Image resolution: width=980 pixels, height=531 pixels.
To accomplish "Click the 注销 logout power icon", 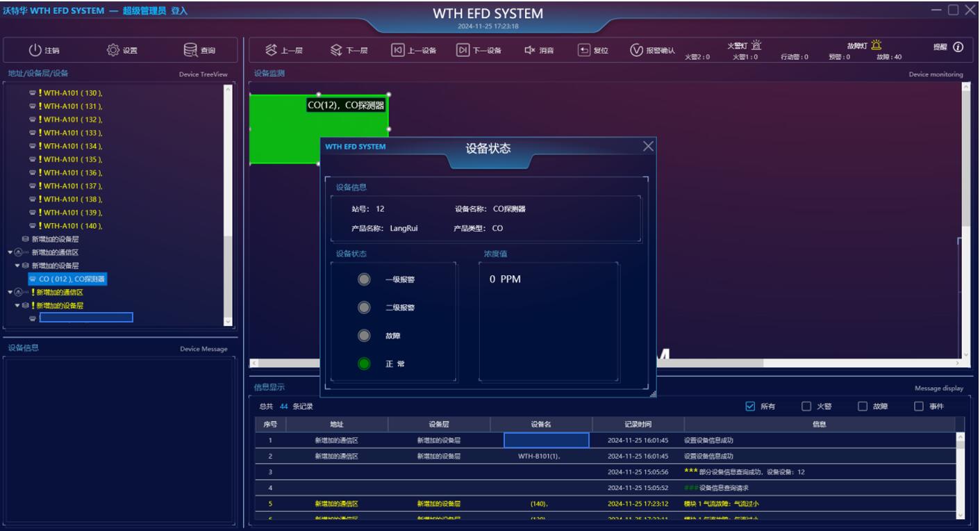I will [35, 50].
